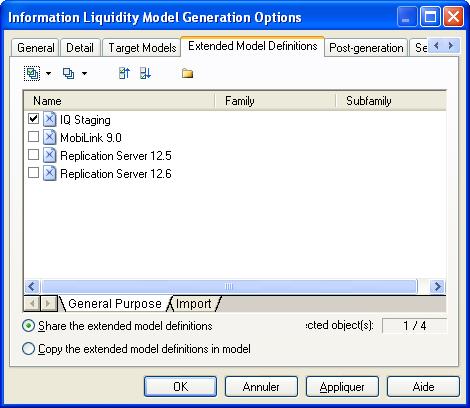Image resolution: width=470 pixels, height=408 pixels.
Task: Click the sub-tab scroll left arrow
Action: point(32,303)
